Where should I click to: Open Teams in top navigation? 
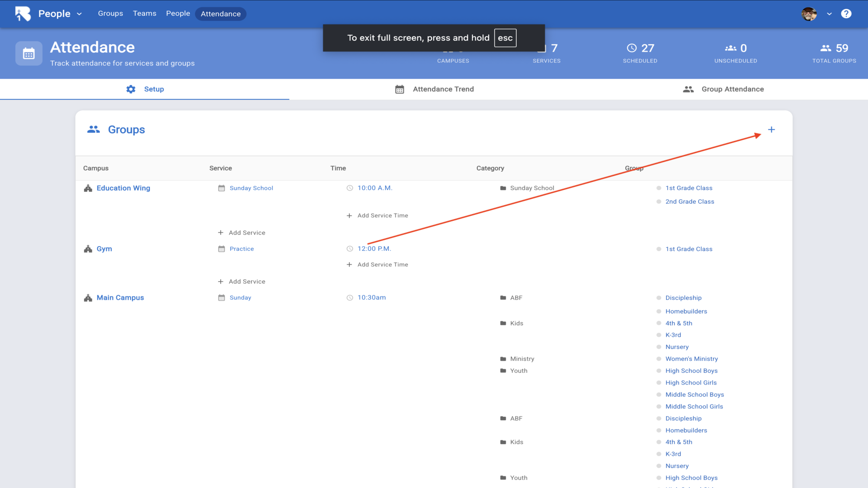click(x=144, y=14)
